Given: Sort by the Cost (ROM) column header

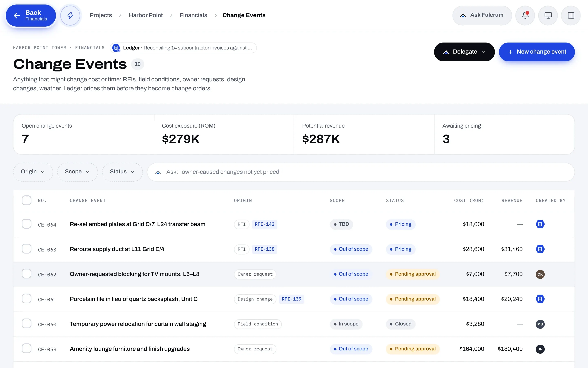Looking at the screenshot, I should coord(469,201).
